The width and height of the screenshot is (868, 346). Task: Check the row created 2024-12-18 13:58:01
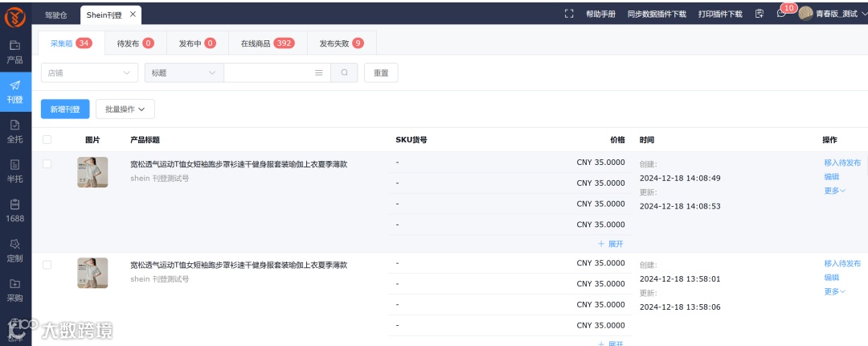click(47, 265)
